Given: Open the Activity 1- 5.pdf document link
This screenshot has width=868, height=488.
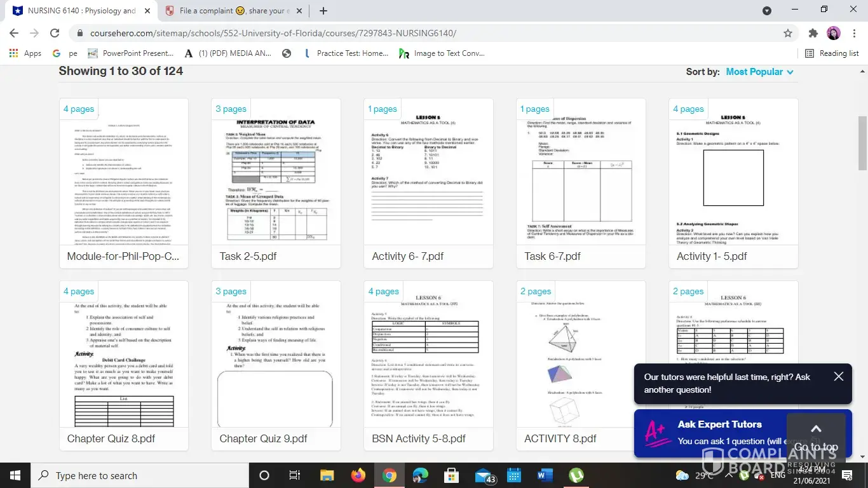Looking at the screenshot, I should [x=712, y=256].
